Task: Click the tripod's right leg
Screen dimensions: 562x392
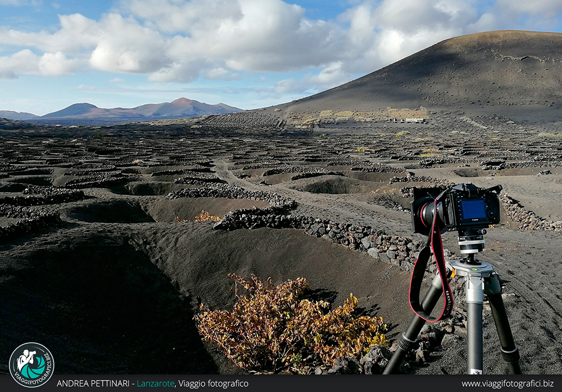Action: pyautogui.click(x=503, y=326)
